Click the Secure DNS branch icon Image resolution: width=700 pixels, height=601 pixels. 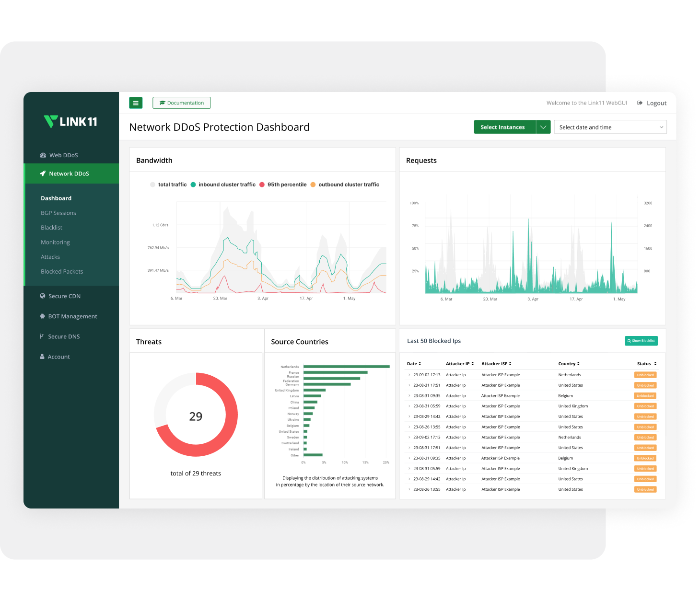coord(42,336)
